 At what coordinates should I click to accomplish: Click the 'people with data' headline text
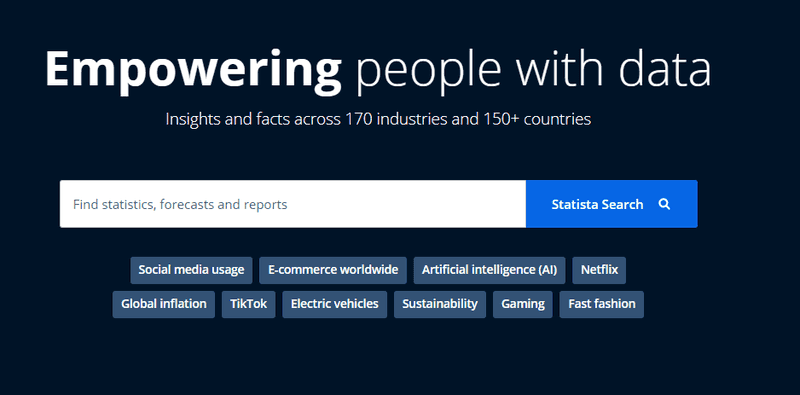pos(533,70)
